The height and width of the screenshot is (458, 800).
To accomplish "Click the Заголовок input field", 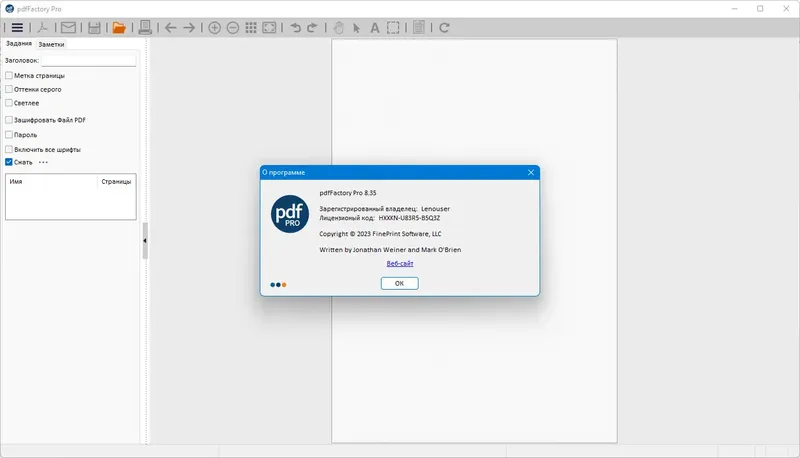I will point(88,61).
